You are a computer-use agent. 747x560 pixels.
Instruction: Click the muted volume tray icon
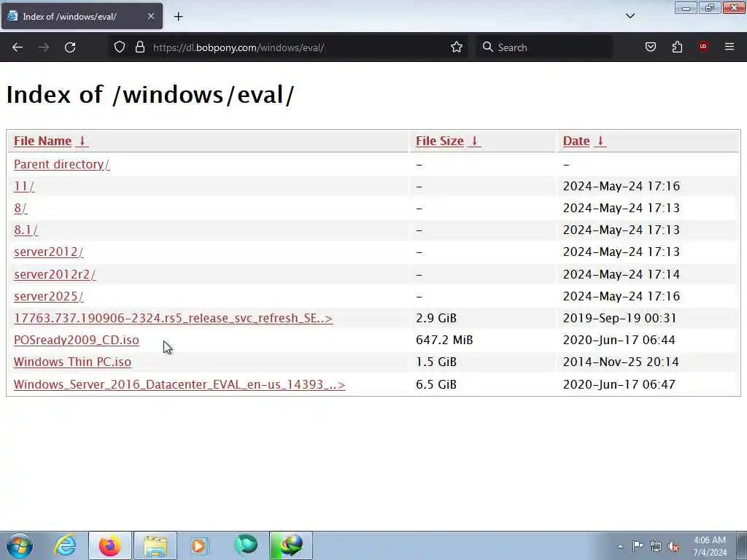(673, 546)
